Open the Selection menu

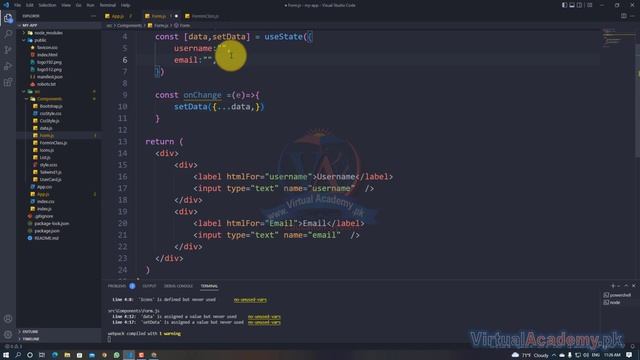(47, 5)
